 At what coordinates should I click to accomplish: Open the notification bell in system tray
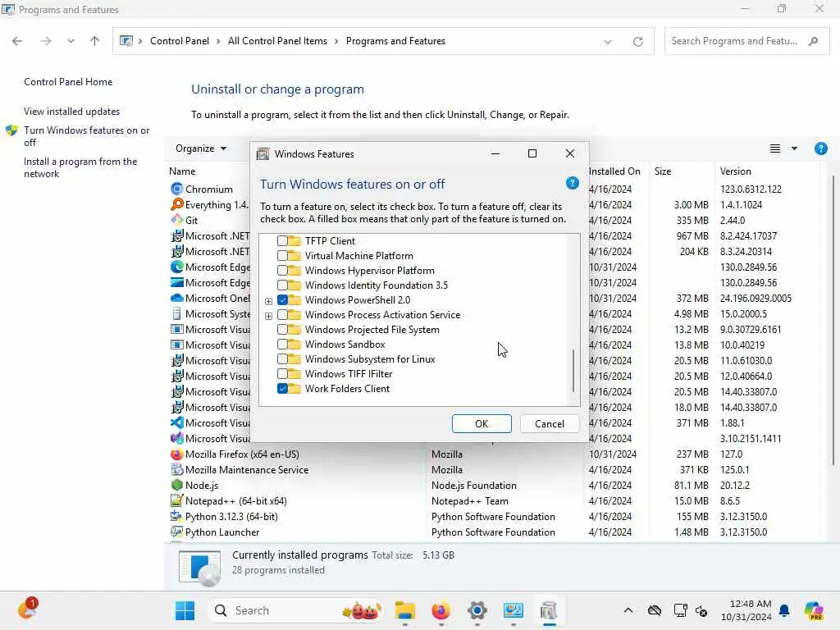click(784, 610)
